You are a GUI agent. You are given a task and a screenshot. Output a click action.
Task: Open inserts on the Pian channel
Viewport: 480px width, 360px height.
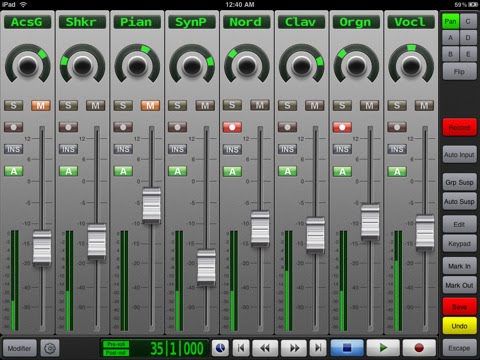pyautogui.click(x=123, y=149)
